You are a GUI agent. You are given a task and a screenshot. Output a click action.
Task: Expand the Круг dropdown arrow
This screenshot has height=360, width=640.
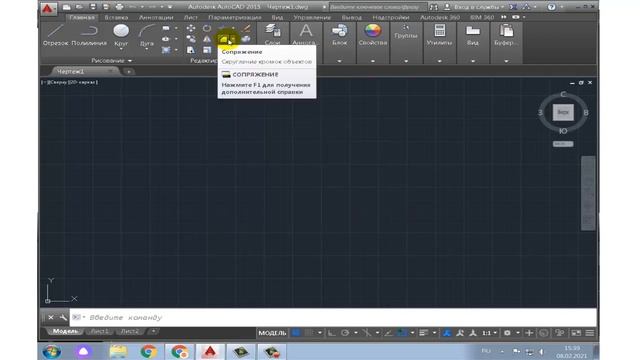coord(121,49)
